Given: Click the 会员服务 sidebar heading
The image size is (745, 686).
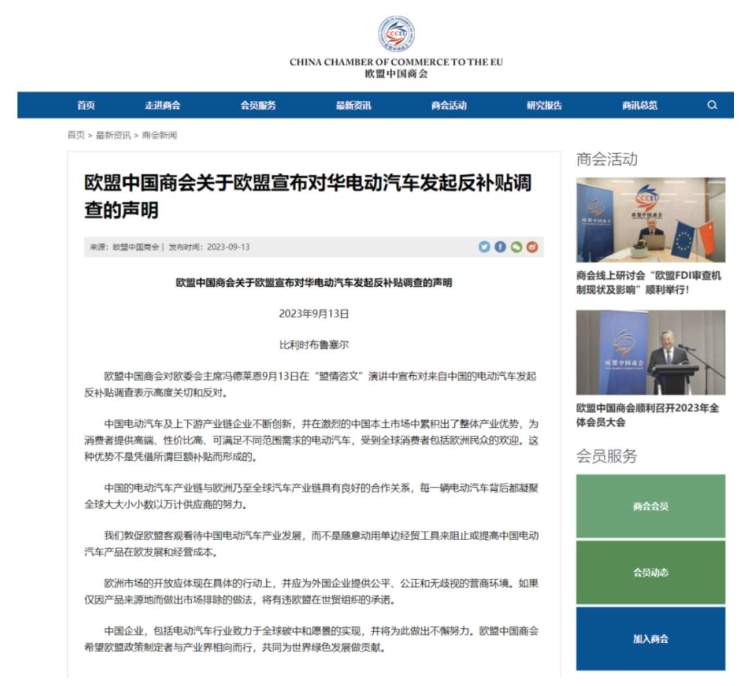Looking at the screenshot, I should point(607,456).
